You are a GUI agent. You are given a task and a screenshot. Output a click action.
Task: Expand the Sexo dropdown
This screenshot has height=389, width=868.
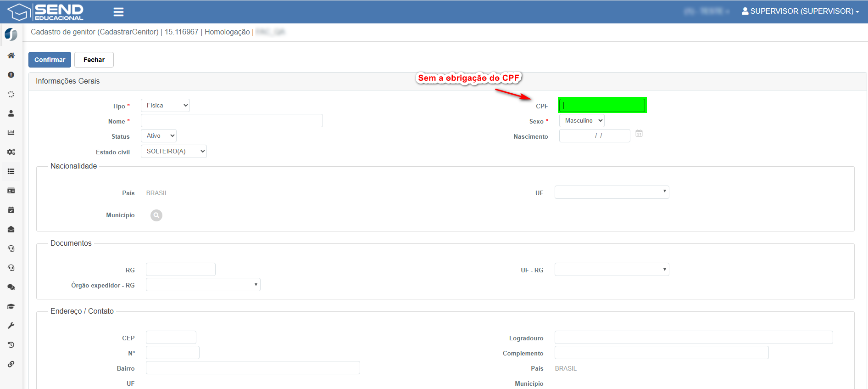(x=582, y=121)
